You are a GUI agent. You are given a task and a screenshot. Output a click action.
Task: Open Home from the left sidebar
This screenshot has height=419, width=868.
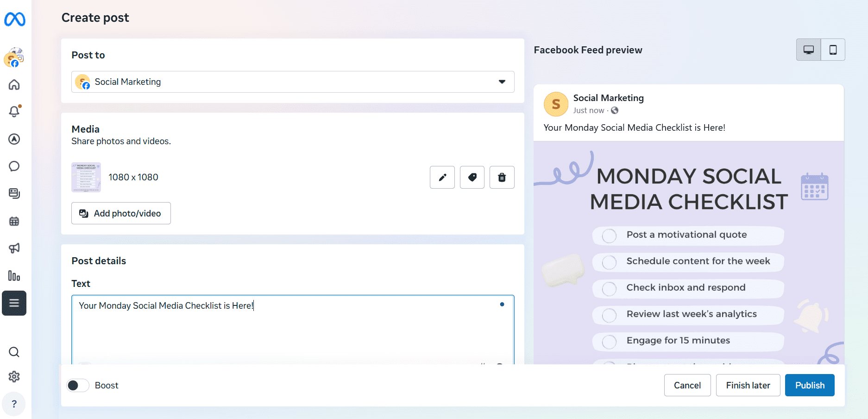(14, 85)
